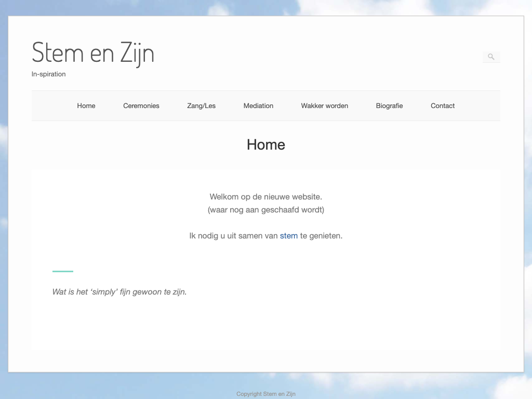
Task: Select the Zang/Les menu item
Action: click(201, 106)
